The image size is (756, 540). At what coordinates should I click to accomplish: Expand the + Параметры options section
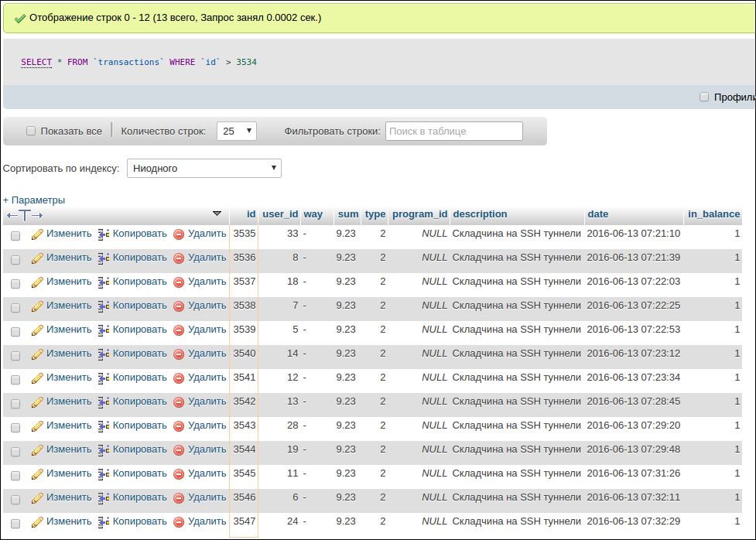(x=34, y=200)
